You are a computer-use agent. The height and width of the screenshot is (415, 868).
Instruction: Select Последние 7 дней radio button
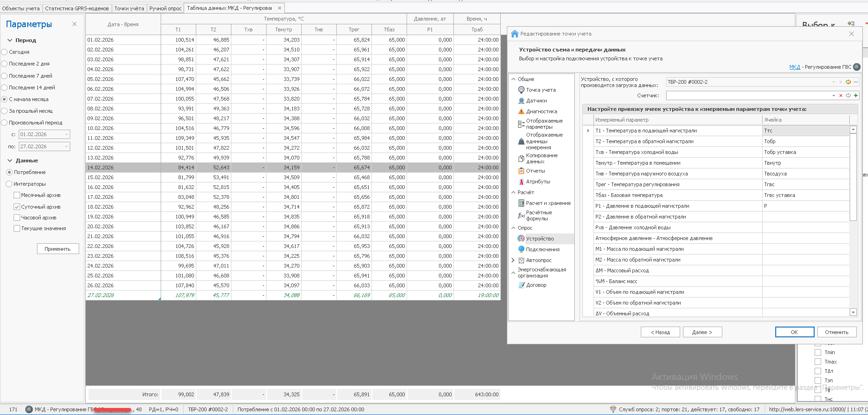(5, 76)
